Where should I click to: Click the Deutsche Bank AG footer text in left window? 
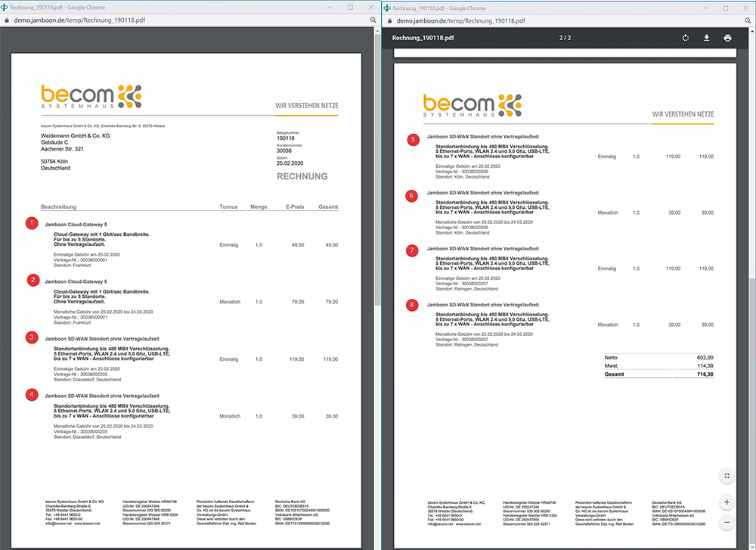pyautogui.click(x=290, y=502)
